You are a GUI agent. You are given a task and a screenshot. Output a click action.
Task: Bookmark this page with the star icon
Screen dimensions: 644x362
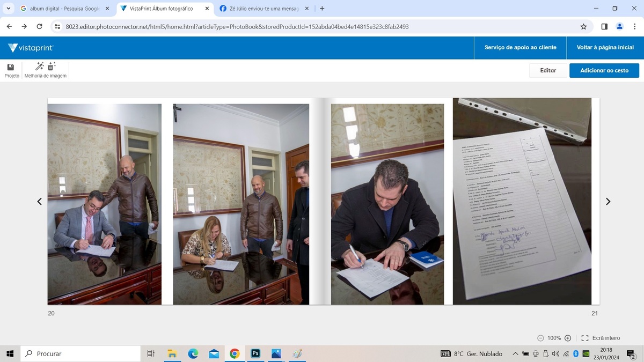(583, 26)
